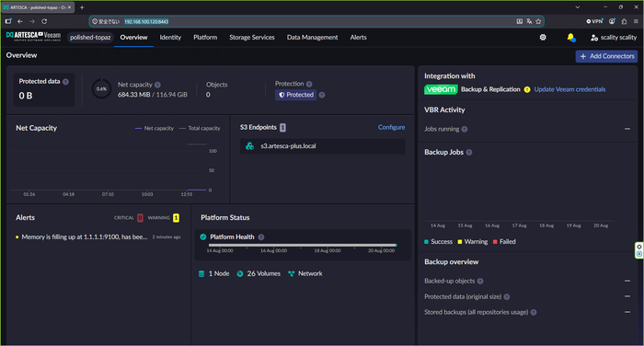Show Protected data original size help icon
Viewport: 644px width, 346px height.
click(x=507, y=296)
